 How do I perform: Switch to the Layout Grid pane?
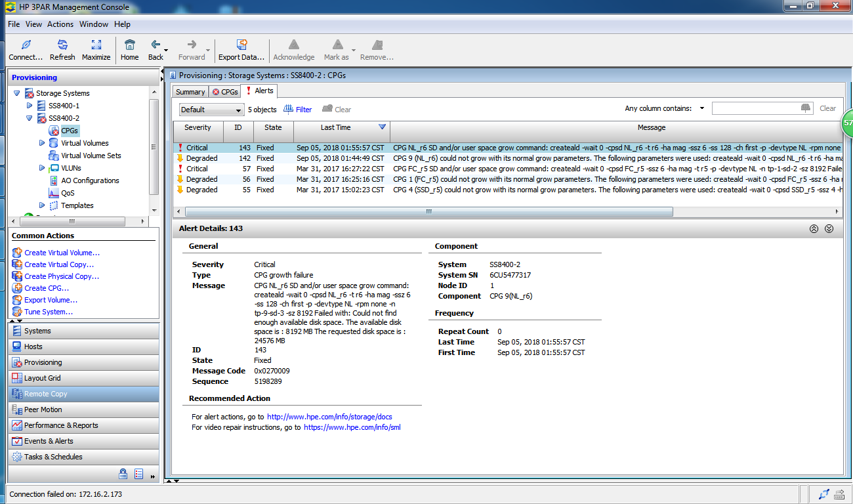[83, 378]
